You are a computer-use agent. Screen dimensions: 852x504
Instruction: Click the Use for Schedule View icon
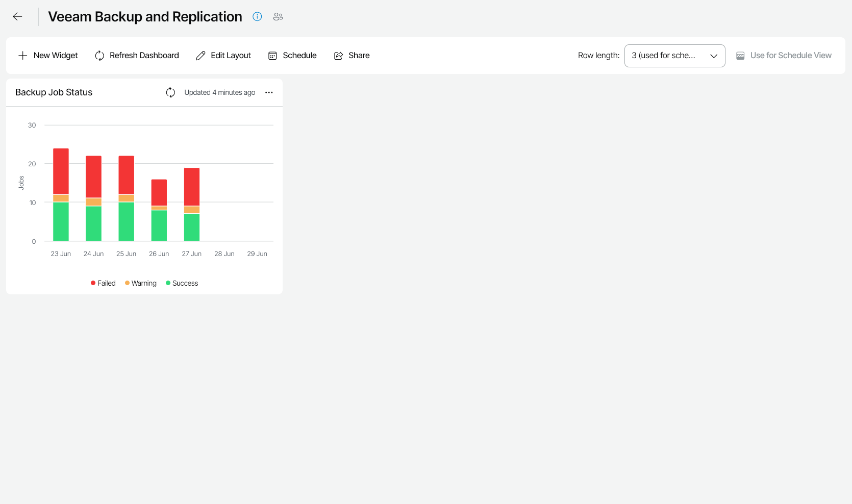tap(740, 56)
